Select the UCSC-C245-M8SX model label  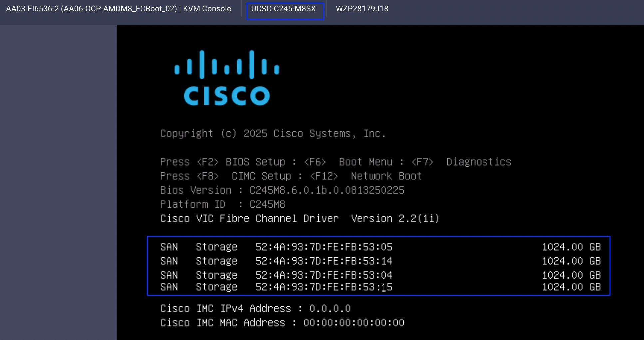click(x=285, y=9)
